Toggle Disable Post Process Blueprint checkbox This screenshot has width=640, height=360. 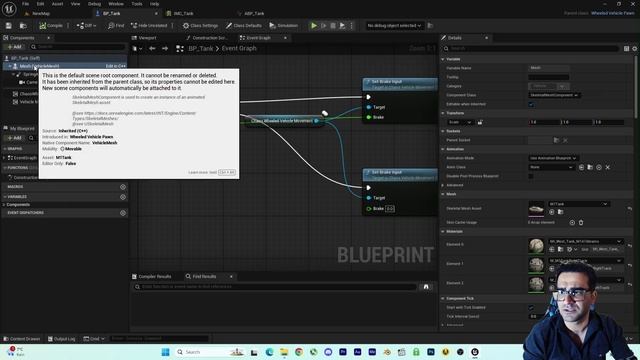[x=531, y=176]
